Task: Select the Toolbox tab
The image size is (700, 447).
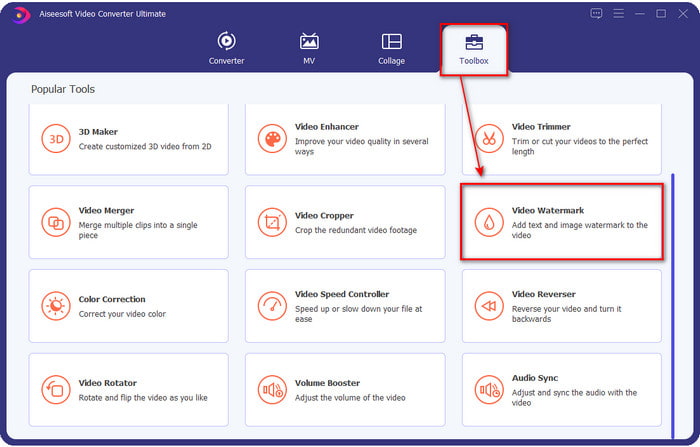Action: click(474, 49)
